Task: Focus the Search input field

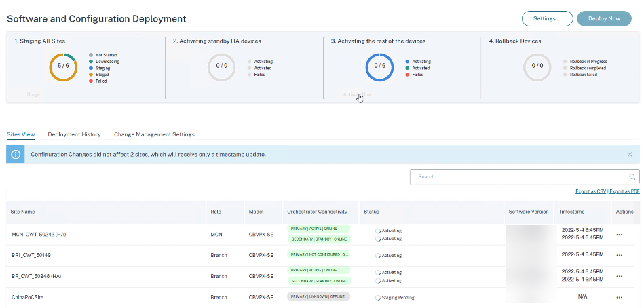Action: coord(525,176)
